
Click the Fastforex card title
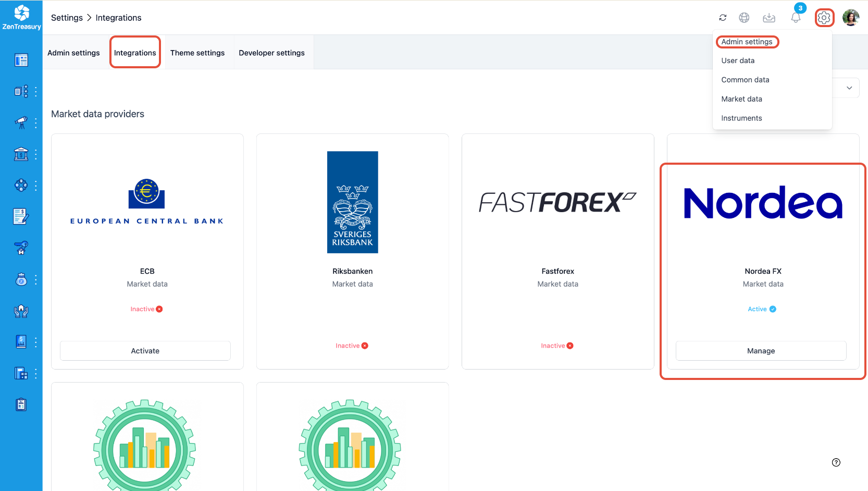click(x=558, y=271)
